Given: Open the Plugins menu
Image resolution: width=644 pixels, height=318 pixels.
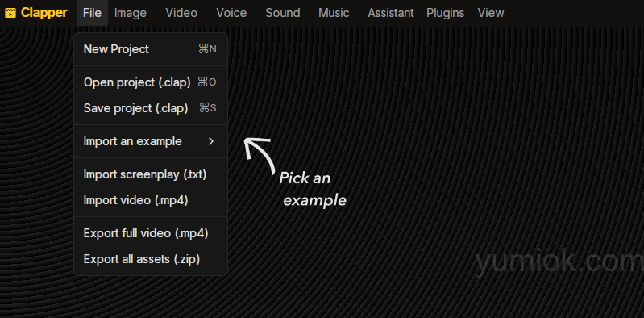Looking at the screenshot, I should (x=445, y=13).
